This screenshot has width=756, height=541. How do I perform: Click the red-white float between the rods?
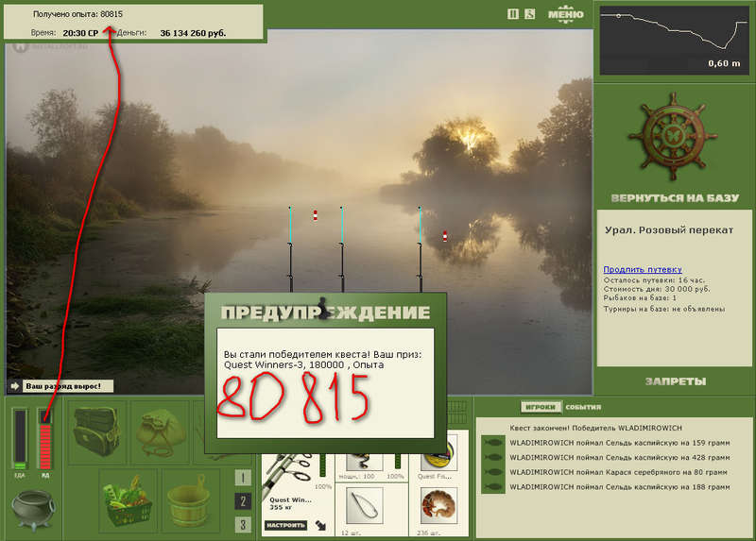coord(316,215)
